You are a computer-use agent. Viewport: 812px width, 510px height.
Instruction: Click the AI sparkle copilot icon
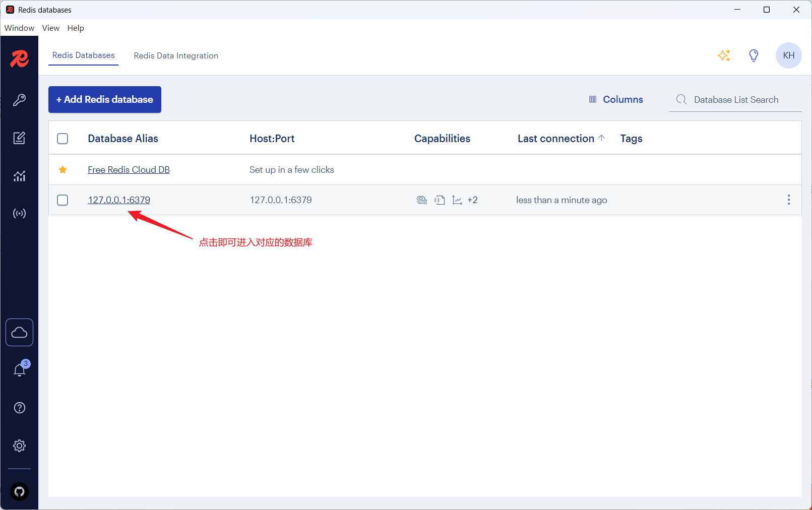pyautogui.click(x=724, y=55)
